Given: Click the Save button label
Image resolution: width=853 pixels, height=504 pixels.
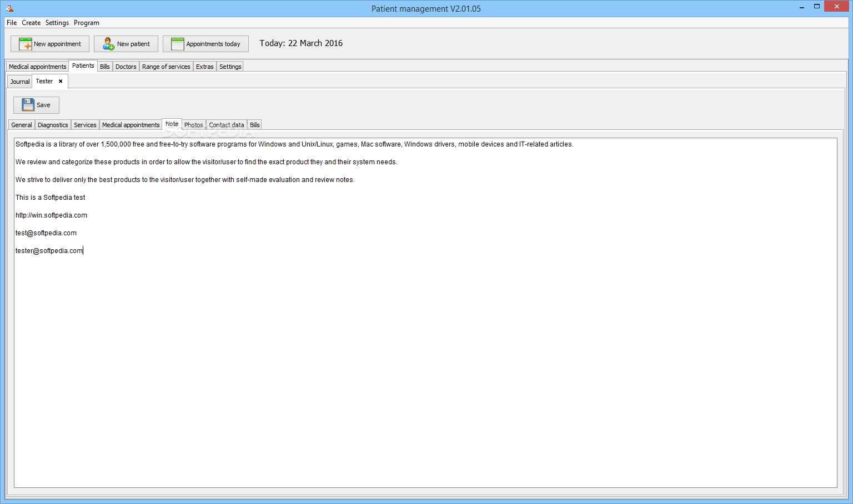Looking at the screenshot, I should [x=43, y=105].
